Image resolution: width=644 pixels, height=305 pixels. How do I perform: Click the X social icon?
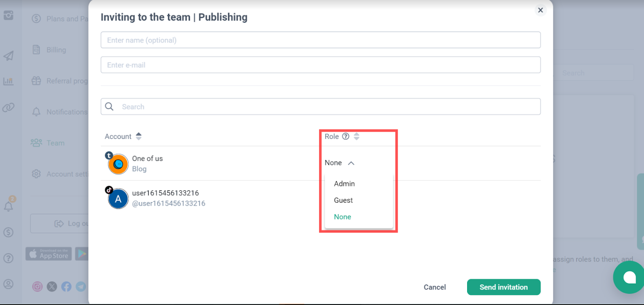pyautogui.click(x=52, y=287)
